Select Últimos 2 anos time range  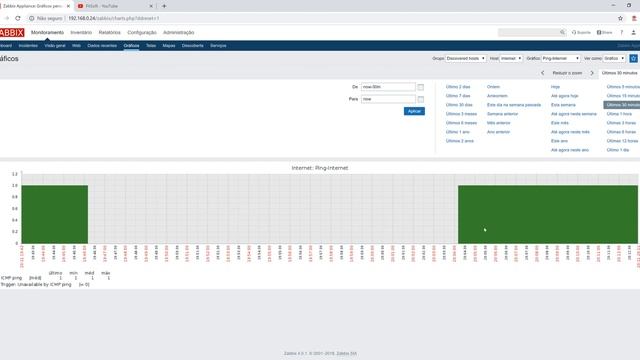(460, 141)
